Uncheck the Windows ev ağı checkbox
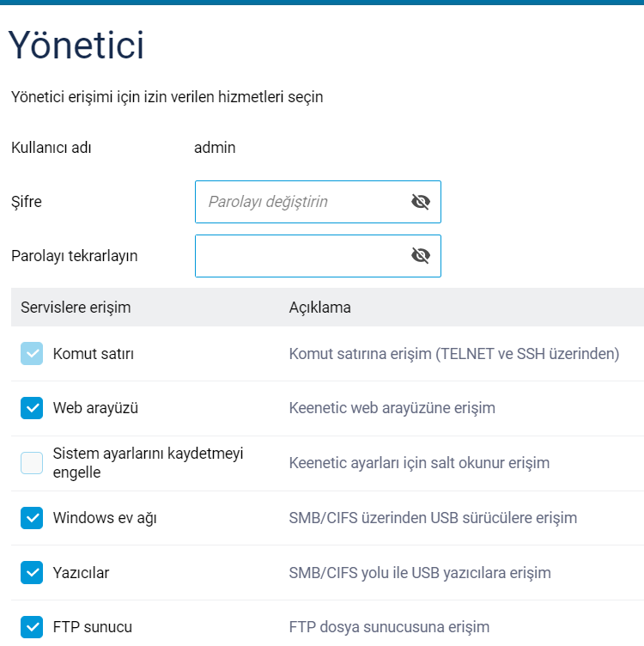 [32, 518]
